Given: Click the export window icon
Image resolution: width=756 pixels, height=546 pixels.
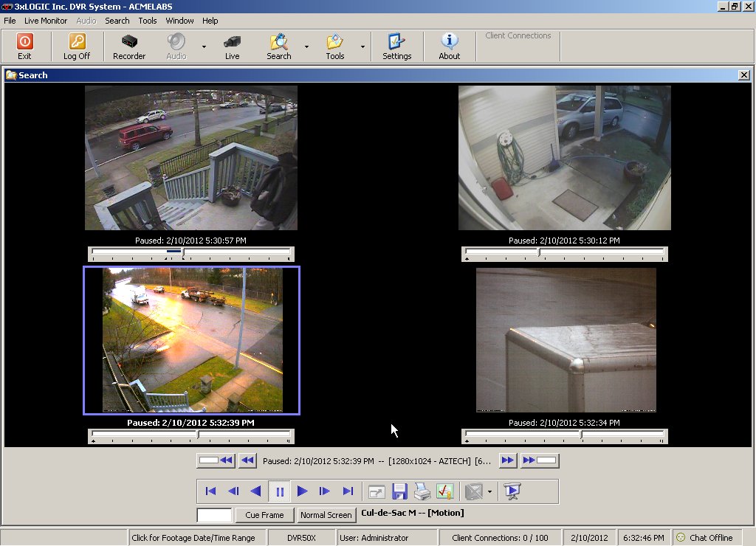Looking at the screenshot, I should 377,491.
